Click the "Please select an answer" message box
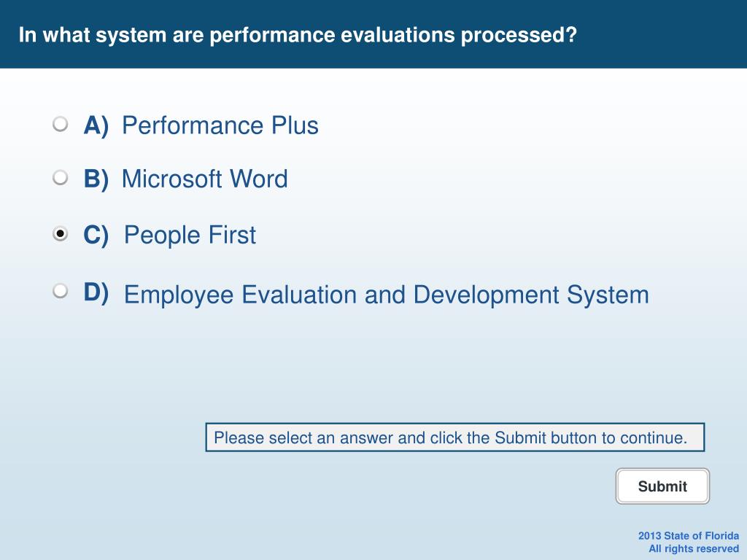The image size is (747, 560). [455, 437]
